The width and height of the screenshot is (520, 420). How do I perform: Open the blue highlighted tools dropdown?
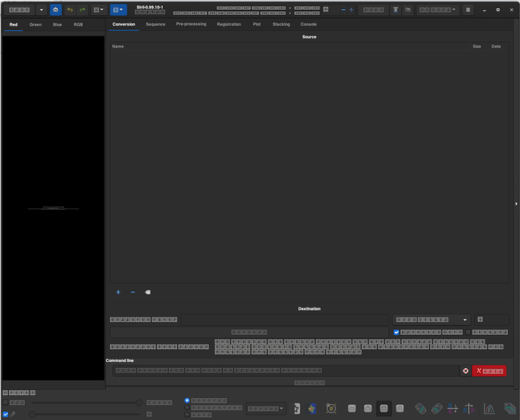click(118, 10)
